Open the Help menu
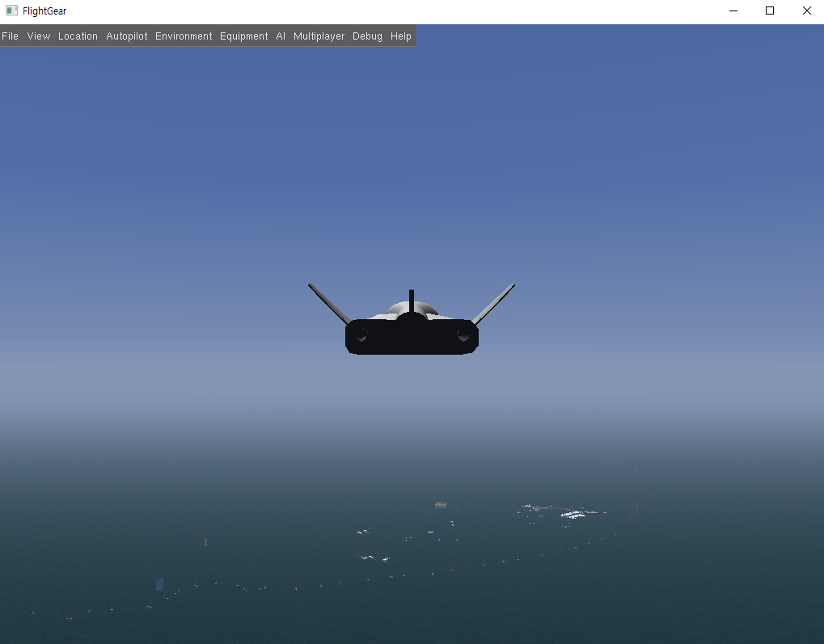The width and height of the screenshot is (824, 644). point(400,36)
